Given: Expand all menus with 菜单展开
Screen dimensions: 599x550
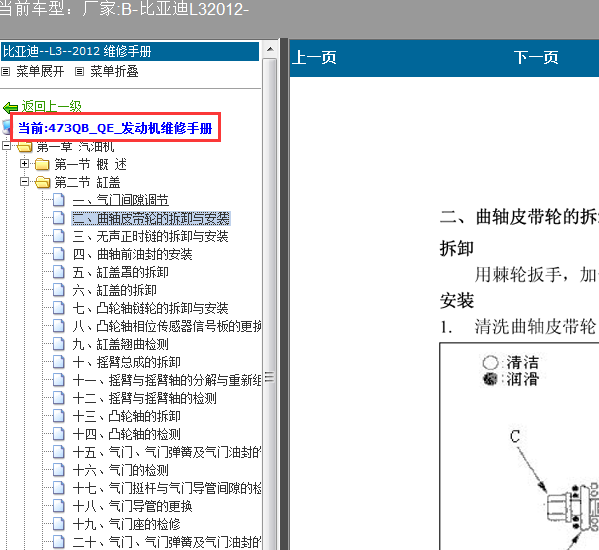Looking at the screenshot, I should (x=40, y=71).
